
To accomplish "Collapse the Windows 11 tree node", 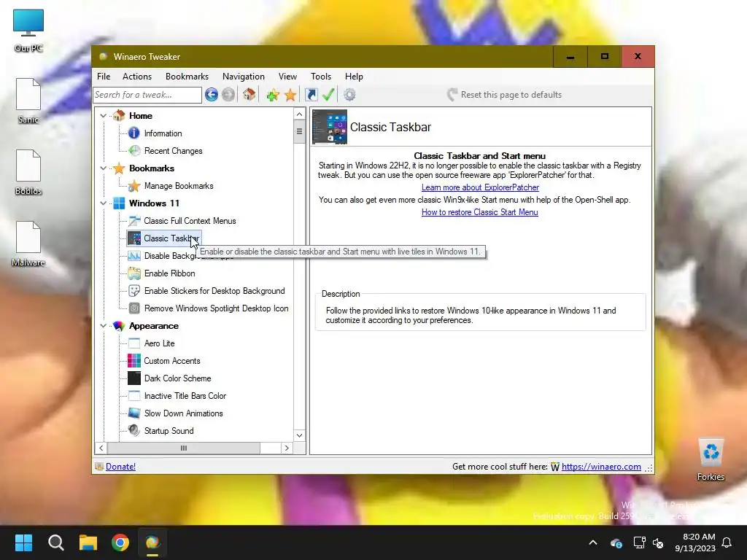I will [103, 203].
